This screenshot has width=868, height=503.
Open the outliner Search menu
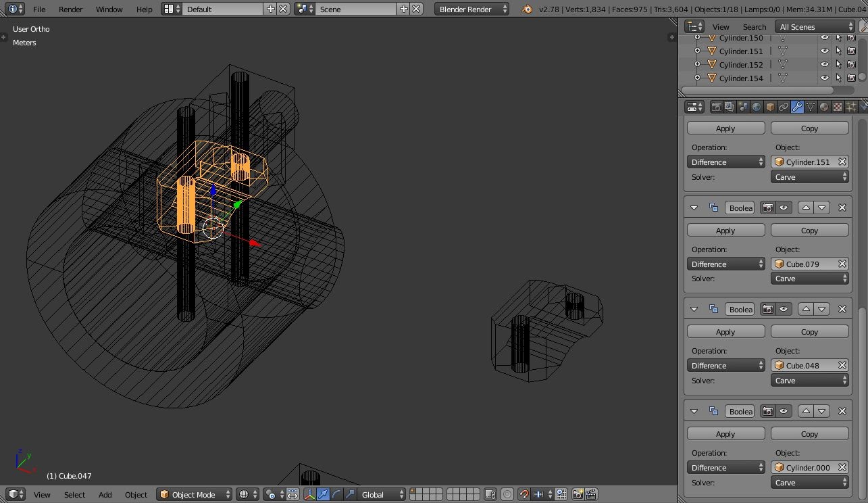[x=755, y=27]
